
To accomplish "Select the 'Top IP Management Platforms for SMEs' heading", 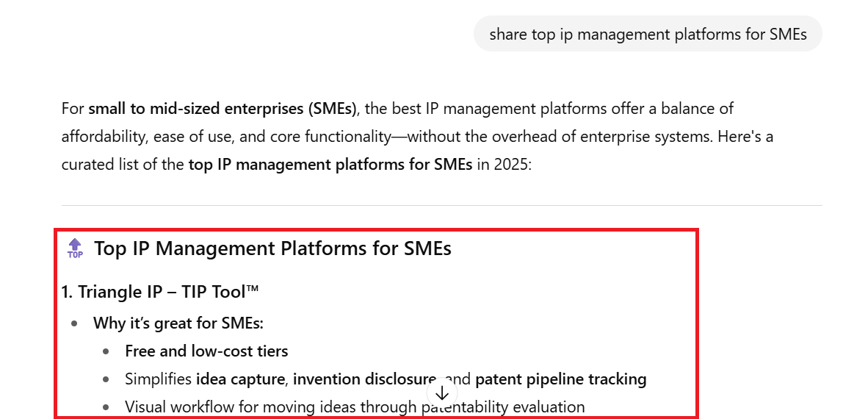I will (x=272, y=248).
